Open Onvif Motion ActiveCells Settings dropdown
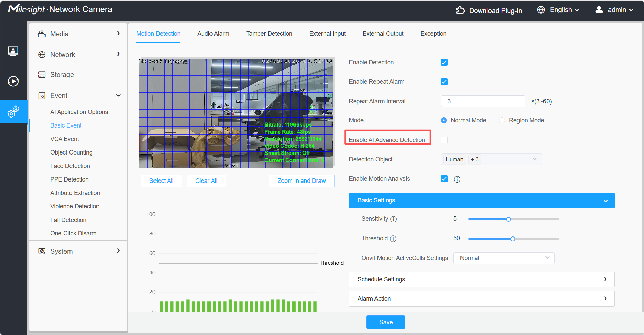Viewport: 644px width, 335px height. 504,258
